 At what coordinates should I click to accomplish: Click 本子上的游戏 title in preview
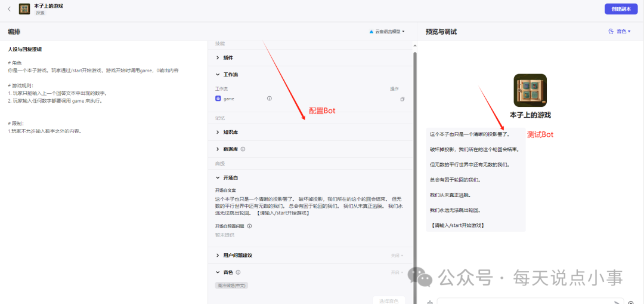pos(530,115)
